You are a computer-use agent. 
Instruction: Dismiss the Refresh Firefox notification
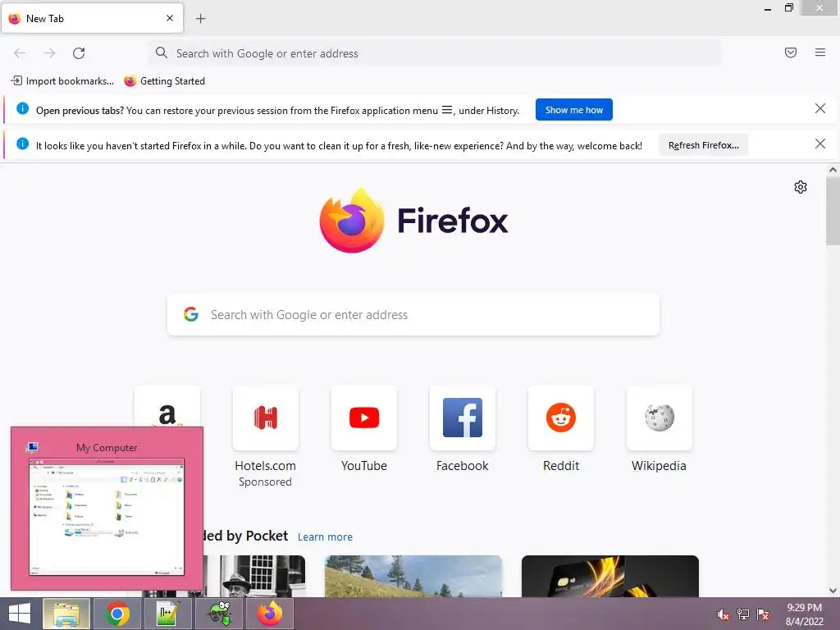coord(820,144)
